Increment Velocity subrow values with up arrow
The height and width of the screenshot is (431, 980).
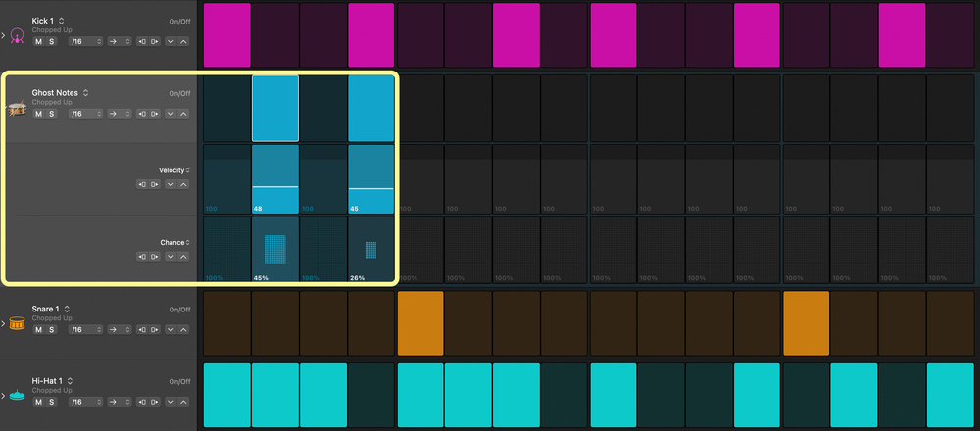(184, 184)
